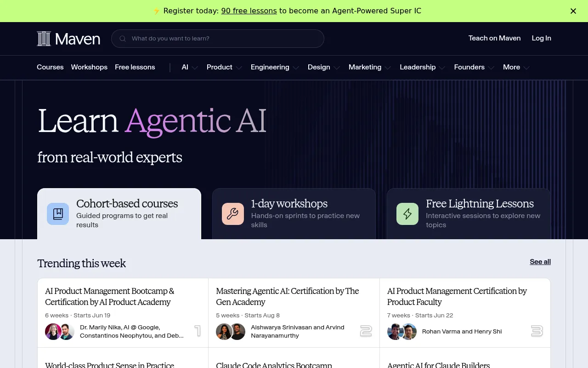Viewport: 588px width, 368px height.
Task: Close the registration banner
Action: [573, 11]
